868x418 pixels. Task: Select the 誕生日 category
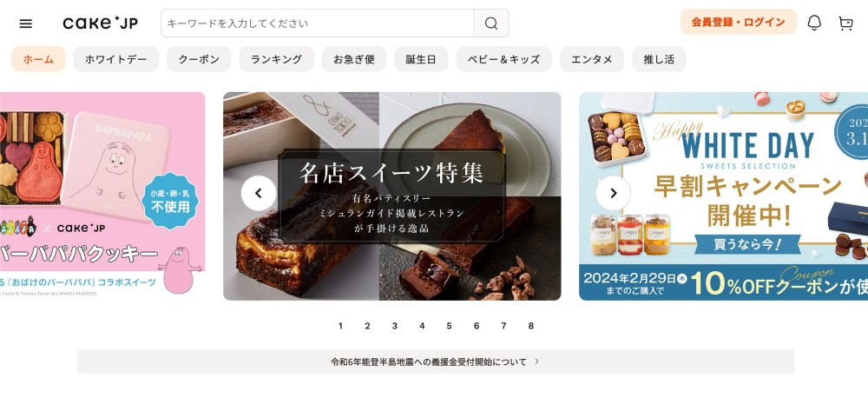tap(421, 59)
